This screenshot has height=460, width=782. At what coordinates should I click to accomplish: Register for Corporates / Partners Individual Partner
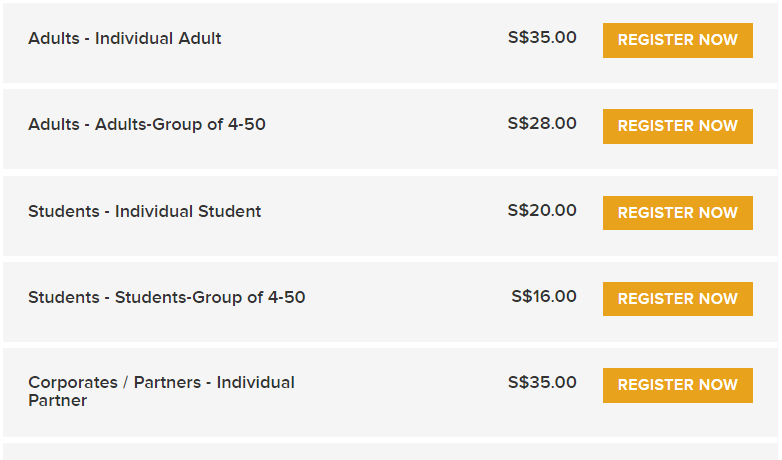tap(677, 385)
